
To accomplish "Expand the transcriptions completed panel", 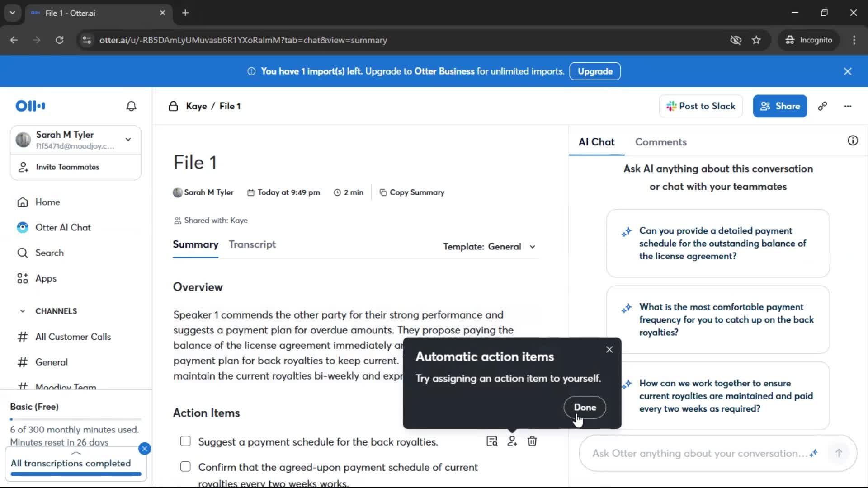I will point(76,452).
